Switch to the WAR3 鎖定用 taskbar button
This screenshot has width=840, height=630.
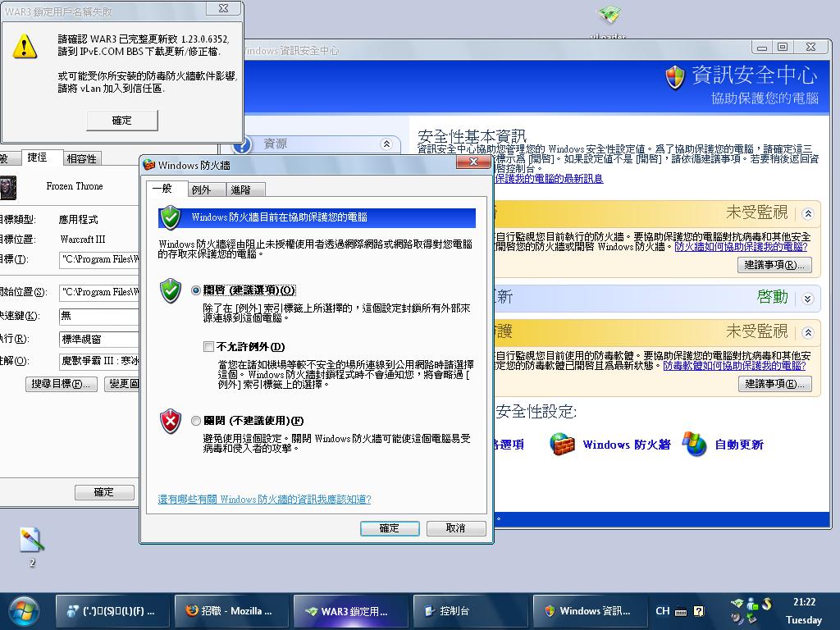(x=350, y=611)
